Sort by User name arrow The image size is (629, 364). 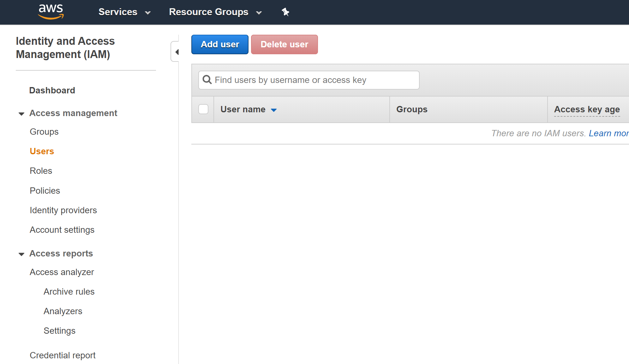coord(274,110)
